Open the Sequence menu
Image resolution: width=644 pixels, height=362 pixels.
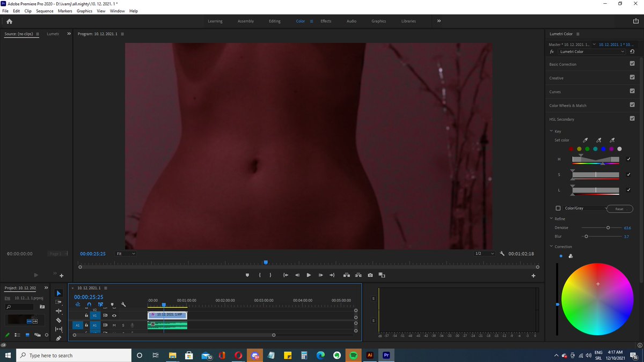pyautogui.click(x=45, y=11)
